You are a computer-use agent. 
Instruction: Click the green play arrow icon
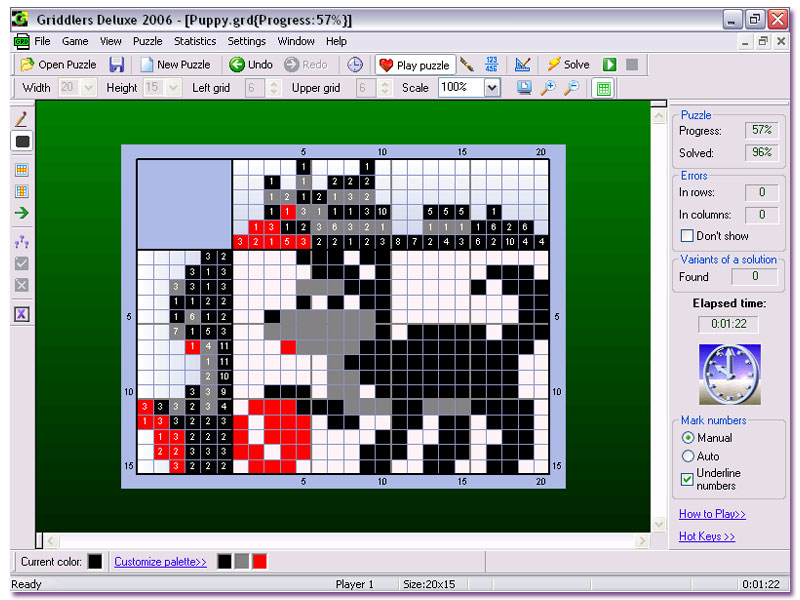[x=610, y=65]
